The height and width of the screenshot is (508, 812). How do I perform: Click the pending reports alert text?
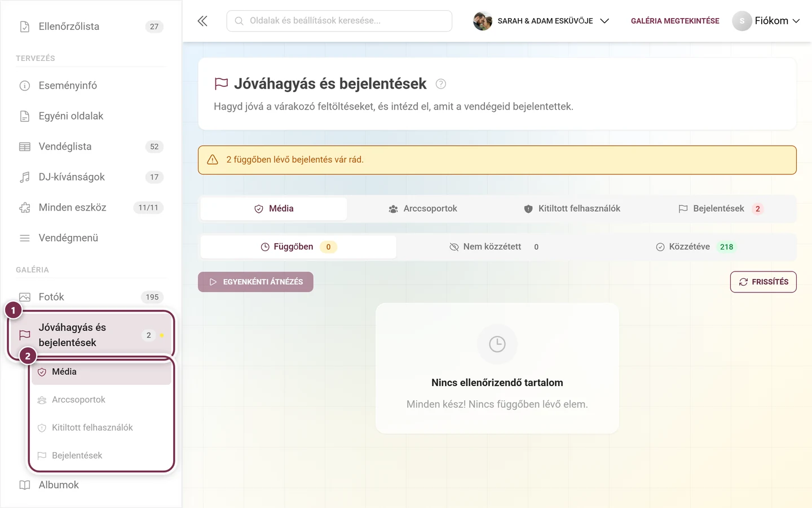pyautogui.click(x=295, y=160)
